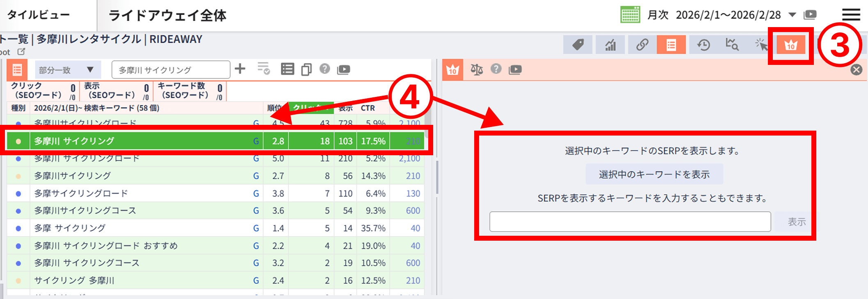Switch to タイルビュー tab
This screenshot has width=868, height=299.
click(39, 15)
